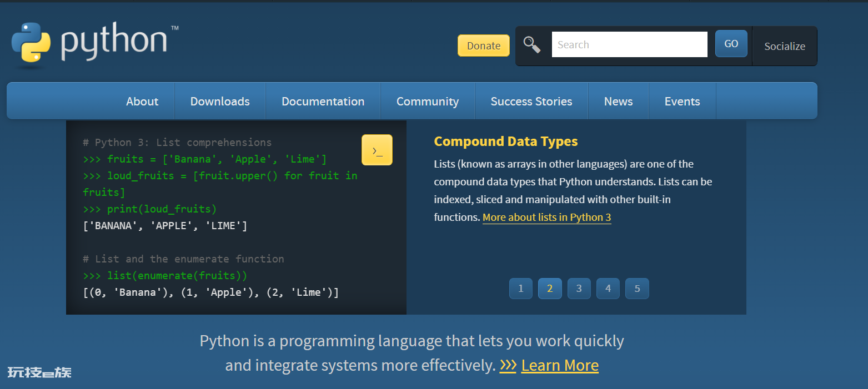Viewport: 868px width, 389px height.
Task: Open Success Stories in navigation bar
Action: pyautogui.click(x=531, y=101)
